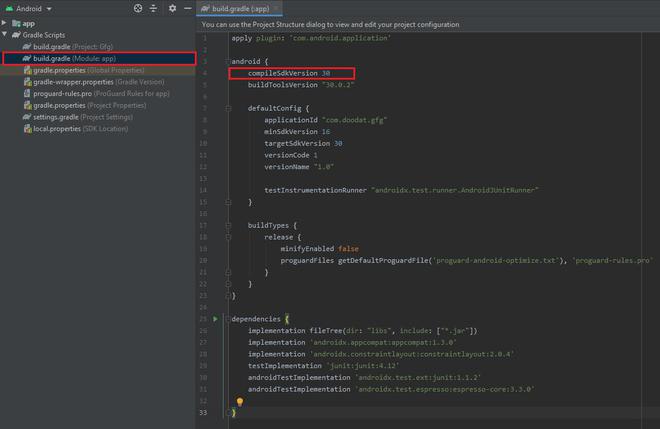Click apply plugin 'com.android.application' line
The height and width of the screenshot is (429, 660).
coord(311,38)
